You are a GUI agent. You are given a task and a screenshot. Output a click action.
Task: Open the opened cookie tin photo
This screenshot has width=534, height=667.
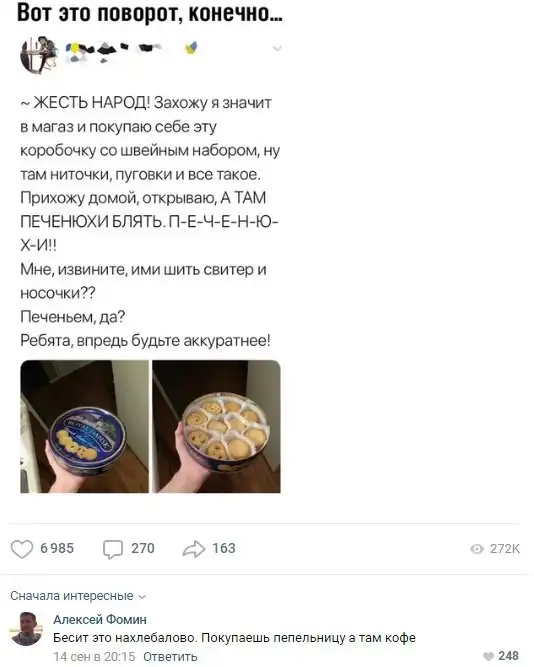coord(217,427)
